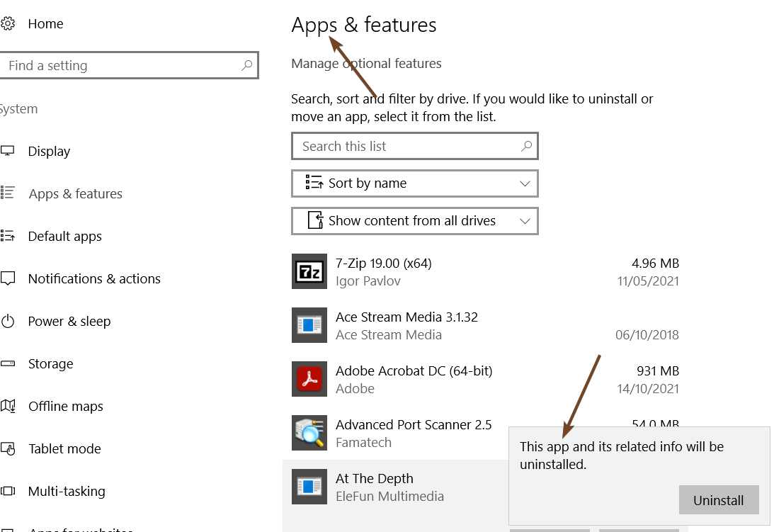The image size is (774, 532).
Task: Open Manage optional features link
Action: (x=366, y=64)
